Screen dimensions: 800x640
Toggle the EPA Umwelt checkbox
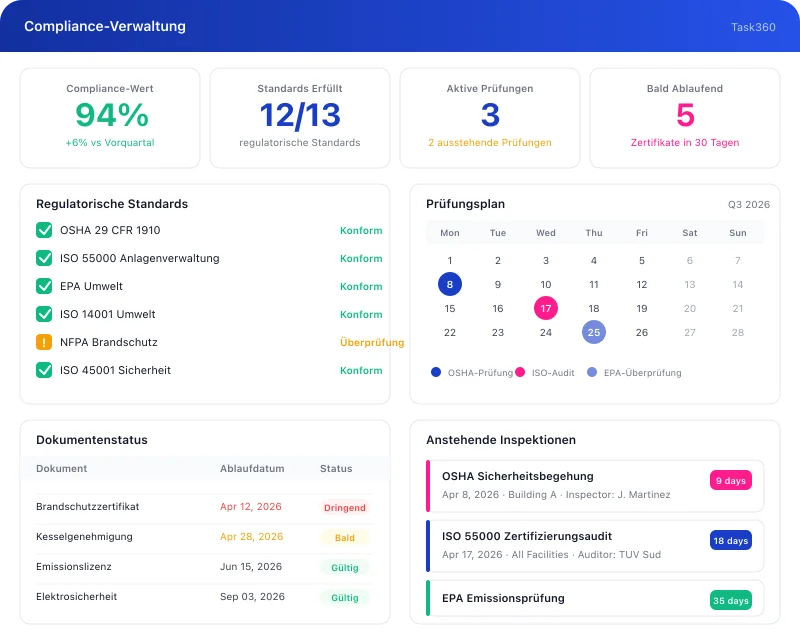point(44,286)
